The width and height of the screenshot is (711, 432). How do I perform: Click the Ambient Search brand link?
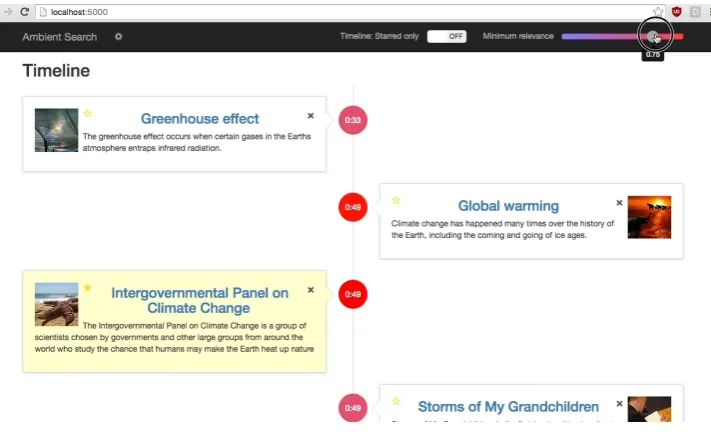(x=59, y=37)
